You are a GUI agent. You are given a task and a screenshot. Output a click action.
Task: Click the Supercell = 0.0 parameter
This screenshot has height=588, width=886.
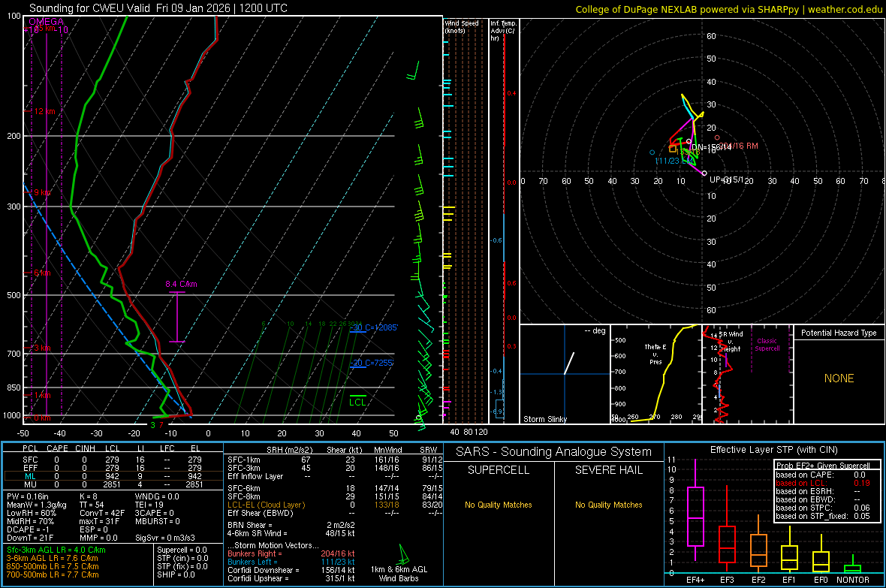182,550
